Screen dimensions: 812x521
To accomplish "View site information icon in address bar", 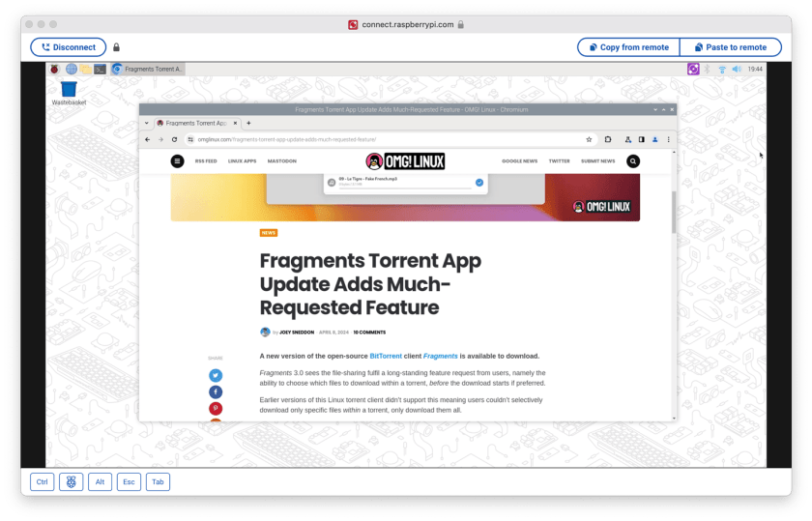I will 190,139.
